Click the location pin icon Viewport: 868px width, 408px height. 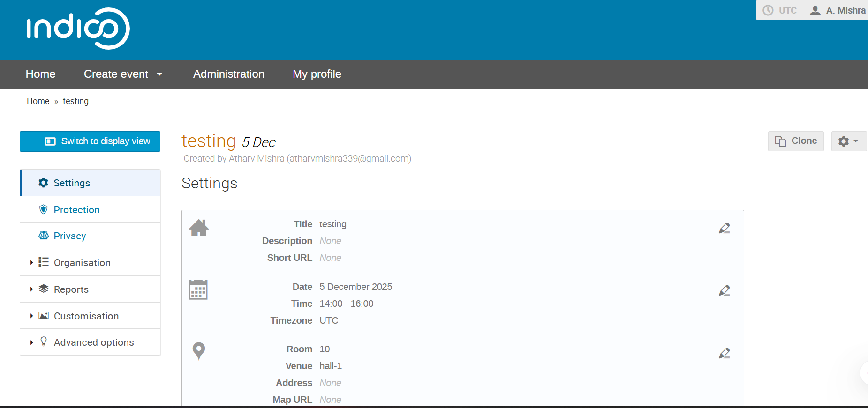coord(199,351)
